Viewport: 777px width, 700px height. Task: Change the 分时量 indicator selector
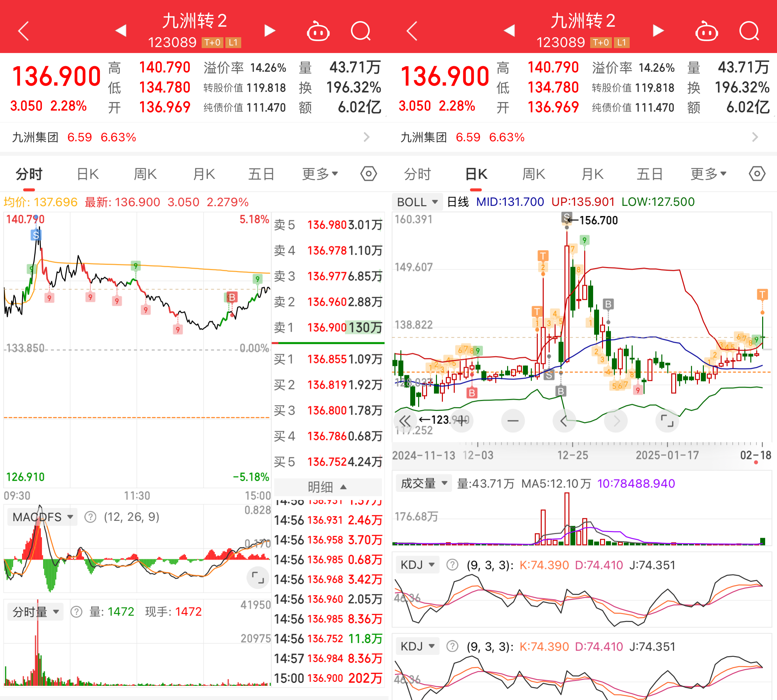pos(35,611)
